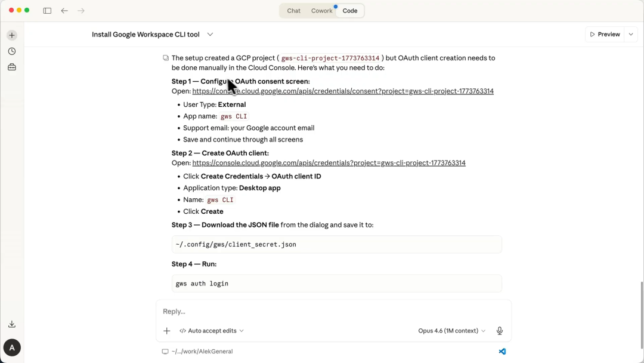
Task: Click the client_secret.json path code block
Action: 337,245
